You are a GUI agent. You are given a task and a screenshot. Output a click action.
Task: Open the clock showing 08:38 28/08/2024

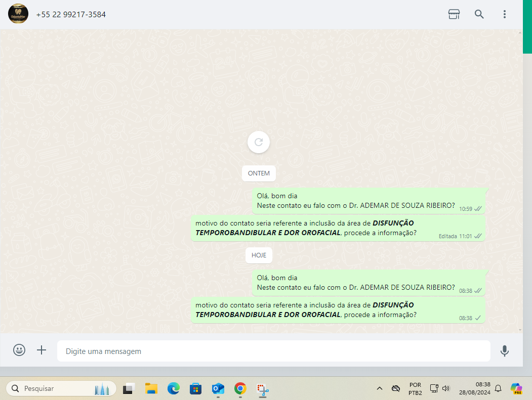(x=475, y=388)
